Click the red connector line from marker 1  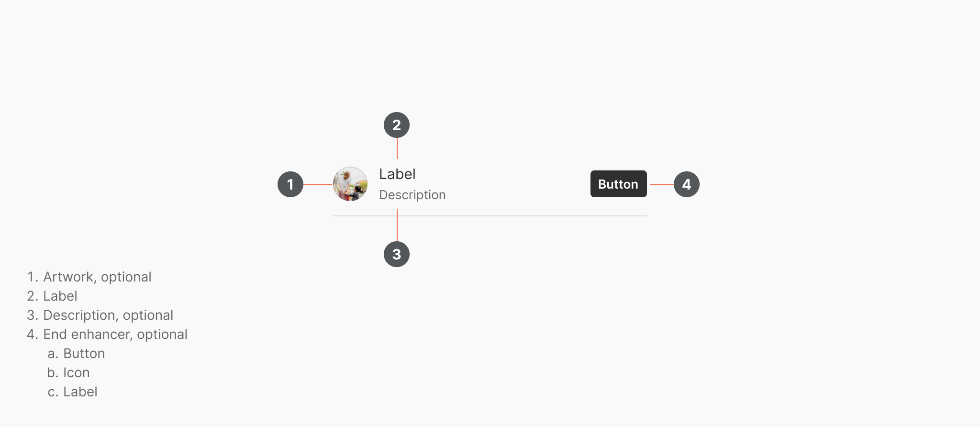(318, 184)
